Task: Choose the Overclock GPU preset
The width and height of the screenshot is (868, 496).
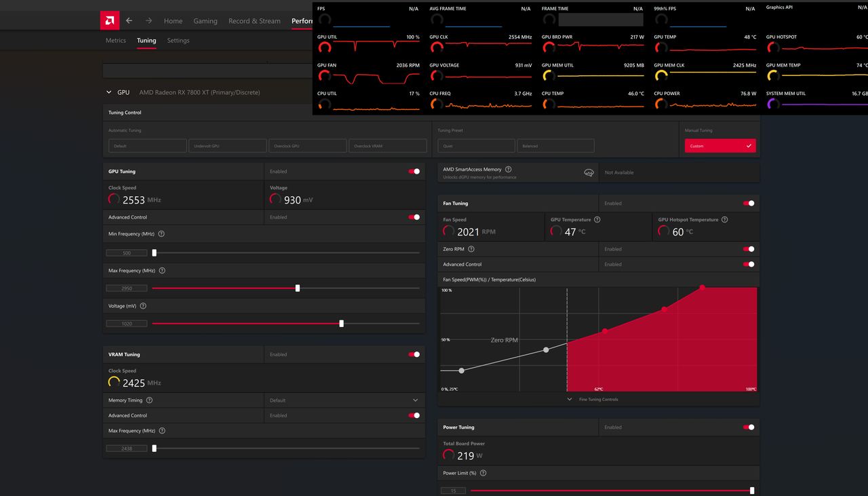Action: [307, 146]
